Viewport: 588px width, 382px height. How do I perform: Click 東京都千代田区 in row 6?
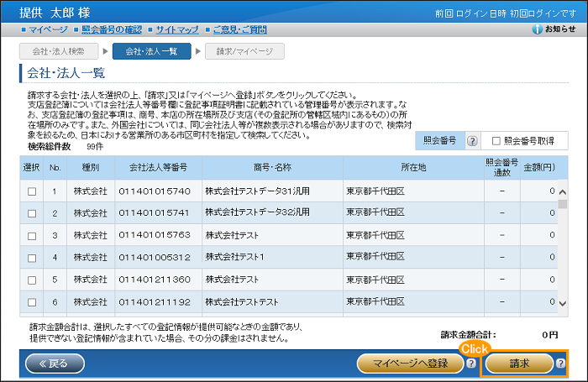click(375, 301)
